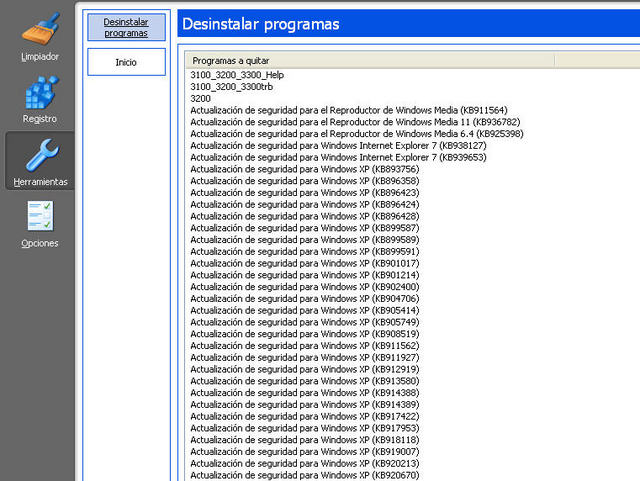This screenshot has height=481, width=640.
Task: Select Windows XP update KB911562
Action: pos(305,345)
